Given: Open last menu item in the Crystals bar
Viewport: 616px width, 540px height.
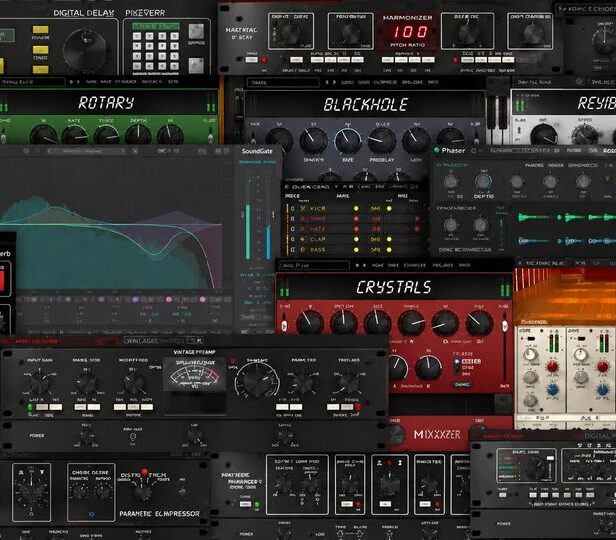Looking at the screenshot, I should click(x=464, y=265).
